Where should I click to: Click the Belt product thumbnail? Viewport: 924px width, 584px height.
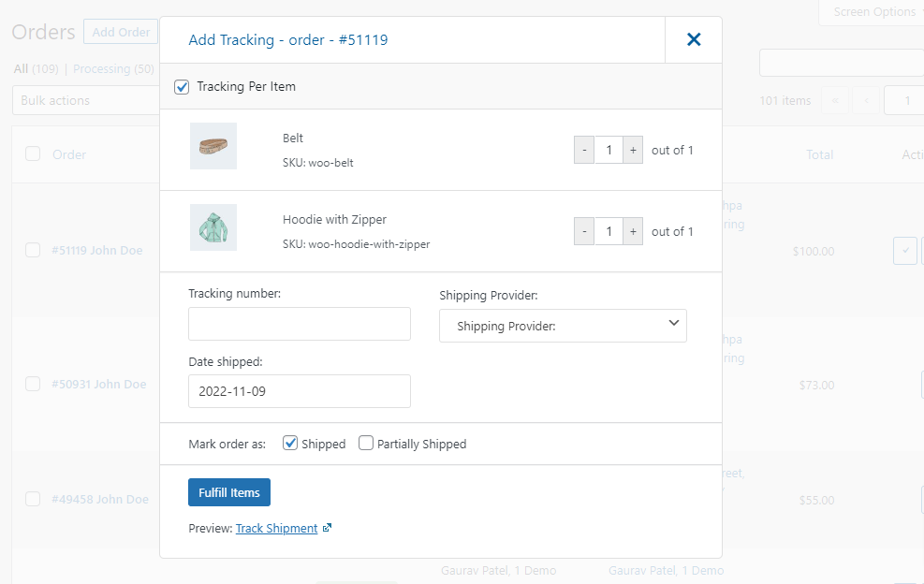213,146
